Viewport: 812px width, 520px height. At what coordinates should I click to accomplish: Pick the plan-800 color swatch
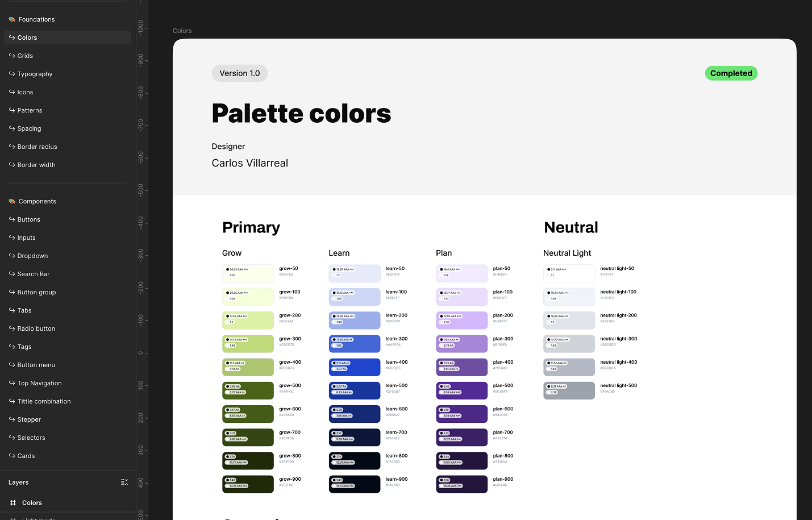coord(462,461)
